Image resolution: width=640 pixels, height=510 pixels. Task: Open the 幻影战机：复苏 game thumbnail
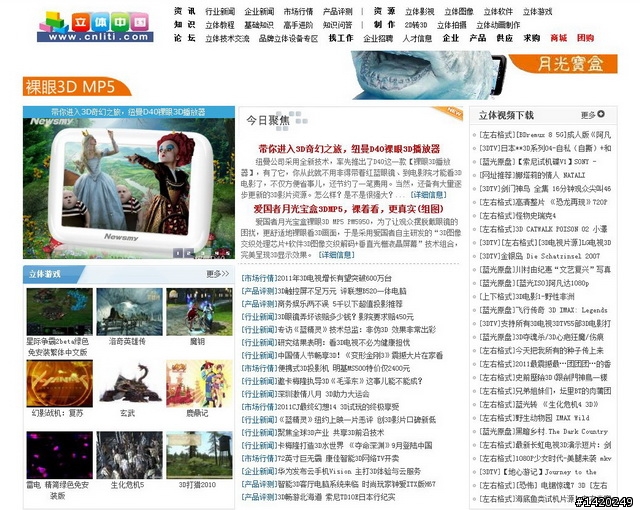point(60,384)
